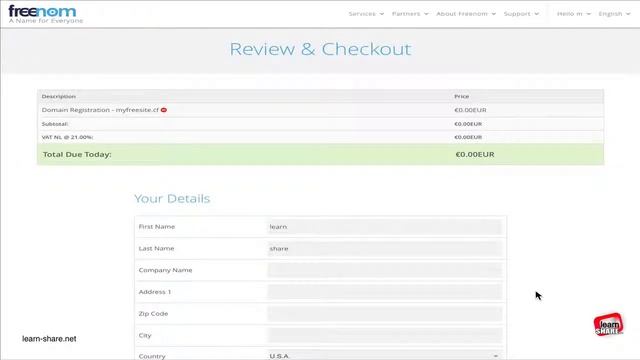Click the Last Name field containing share
This screenshot has height=360, width=640.
[x=384, y=248]
